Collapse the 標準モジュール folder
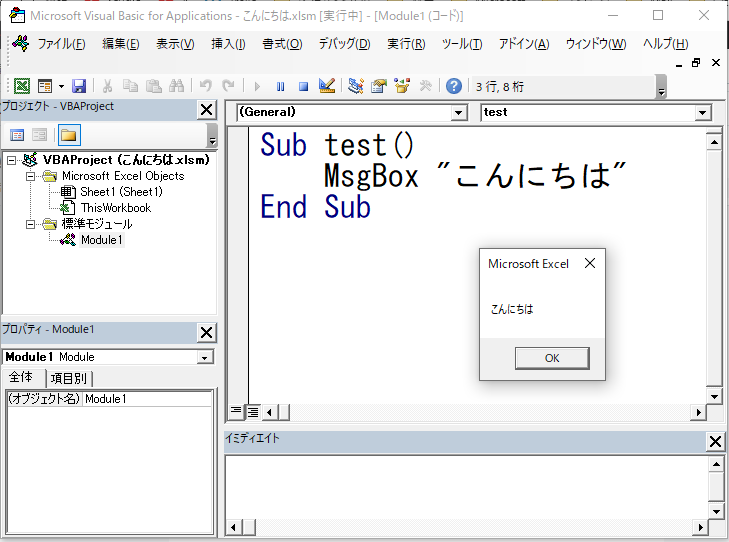The width and height of the screenshot is (729, 542). (30, 225)
